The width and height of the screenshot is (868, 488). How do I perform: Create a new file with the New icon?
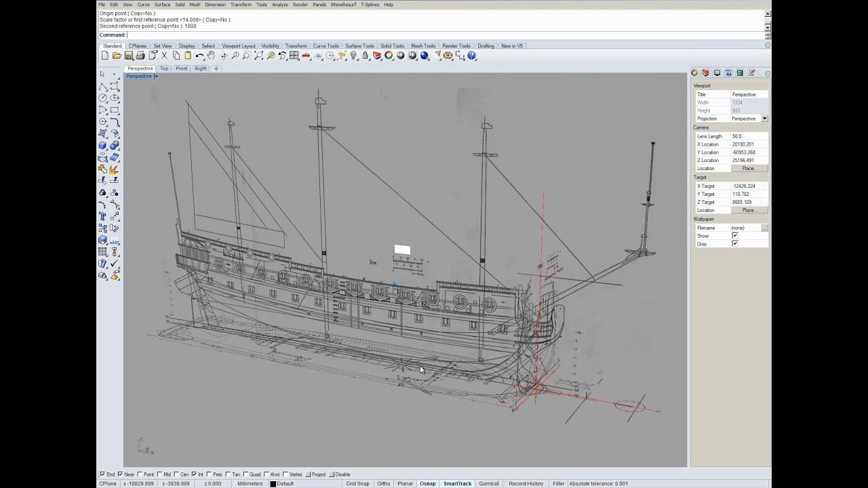tap(105, 56)
